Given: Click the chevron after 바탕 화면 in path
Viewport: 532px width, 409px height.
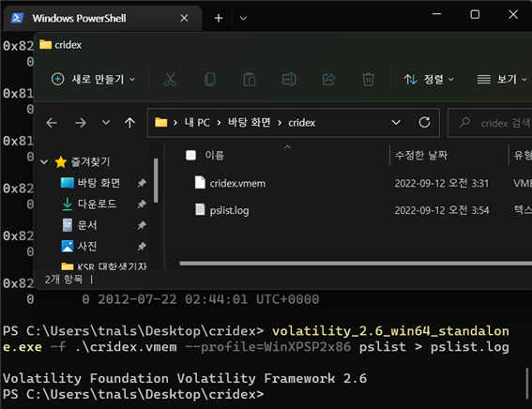Looking at the screenshot, I should [x=280, y=123].
